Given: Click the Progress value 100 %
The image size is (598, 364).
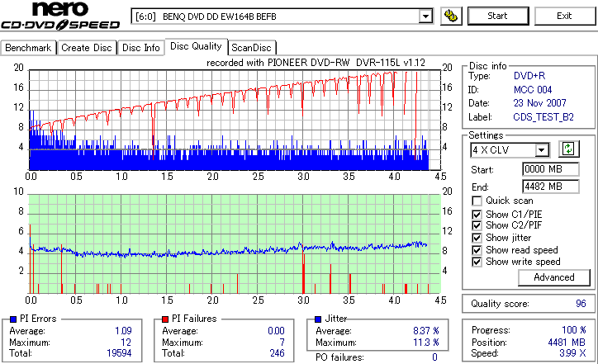Looking at the screenshot, I should click(x=573, y=329).
